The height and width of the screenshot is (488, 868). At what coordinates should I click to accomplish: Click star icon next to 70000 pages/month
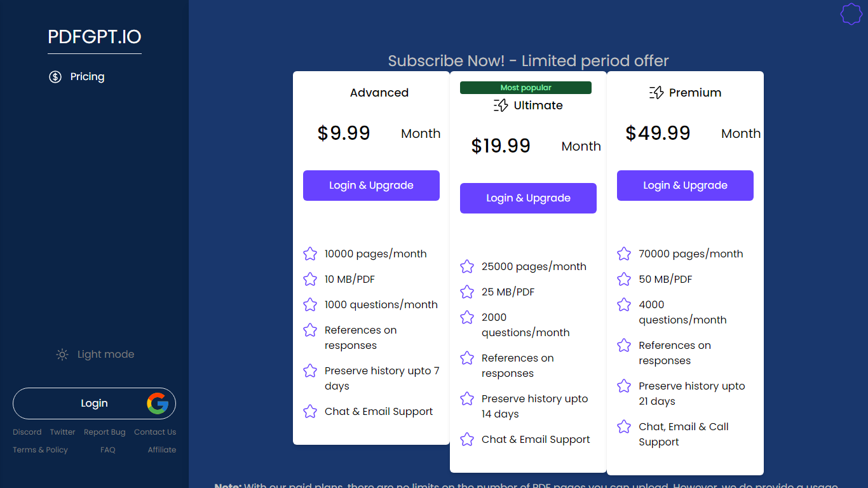click(x=624, y=254)
